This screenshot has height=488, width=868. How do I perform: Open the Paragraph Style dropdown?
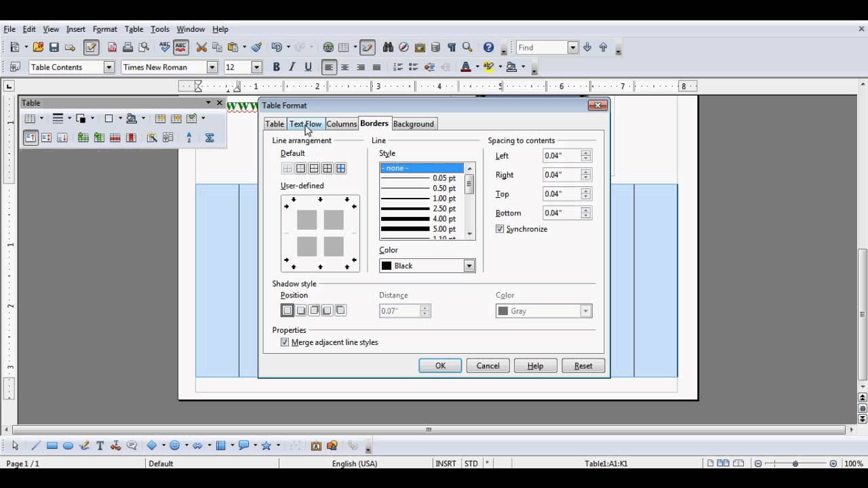[108, 67]
